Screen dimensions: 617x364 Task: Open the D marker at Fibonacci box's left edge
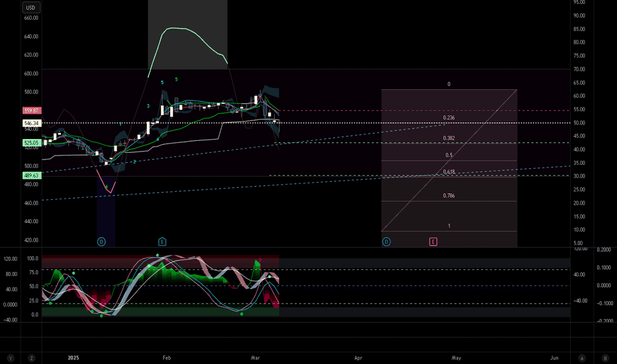click(387, 242)
